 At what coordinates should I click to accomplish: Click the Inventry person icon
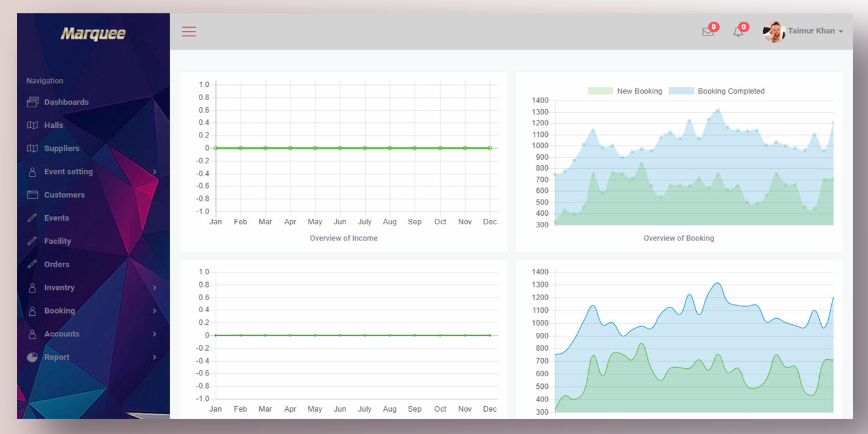(x=33, y=288)
